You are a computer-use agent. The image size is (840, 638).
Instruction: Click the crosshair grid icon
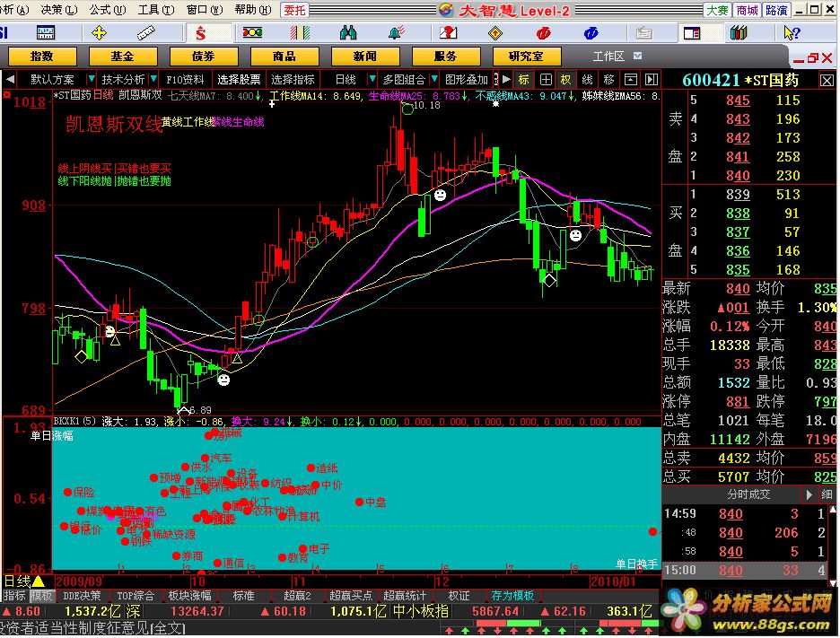(546, 80)
